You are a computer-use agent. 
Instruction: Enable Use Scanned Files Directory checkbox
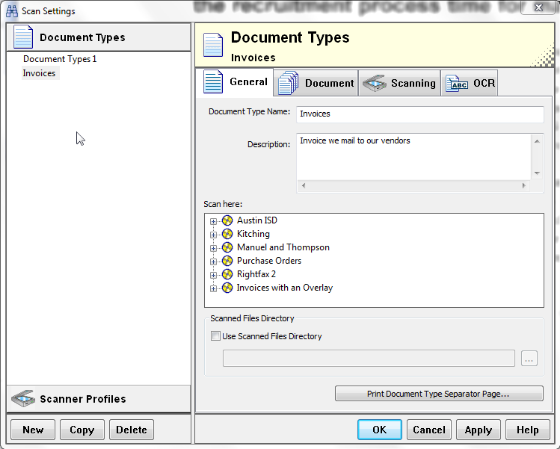pyautogui.click(x=216, y=336)
